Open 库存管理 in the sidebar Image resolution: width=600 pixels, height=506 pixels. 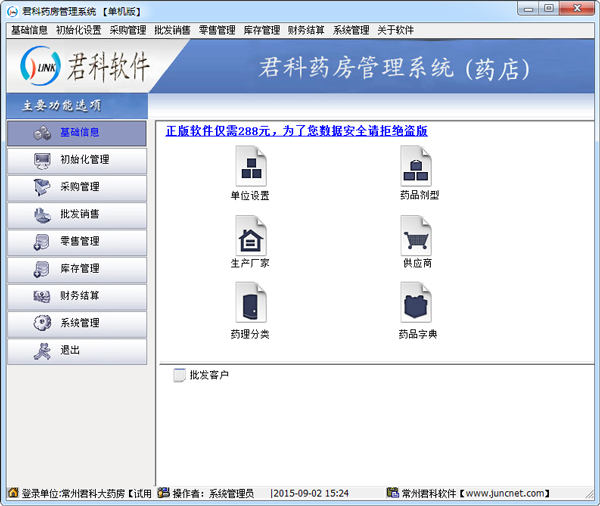tap(77, 269)
